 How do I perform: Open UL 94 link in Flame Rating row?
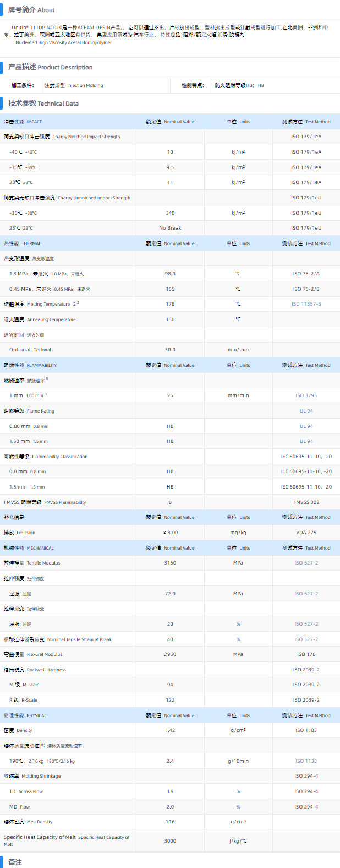[x=306, y=411]
